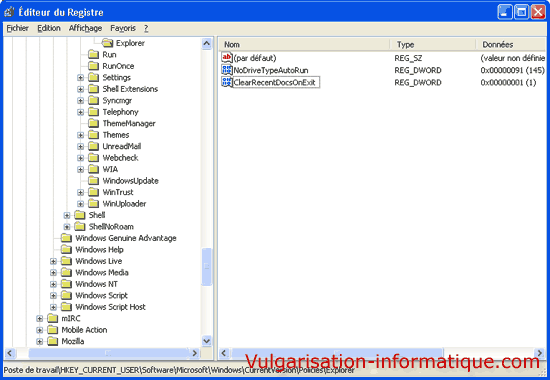This screenshot has height=380, width=550.
Task: Select the ThemeManager folder icon
Action: pos(93,123)
